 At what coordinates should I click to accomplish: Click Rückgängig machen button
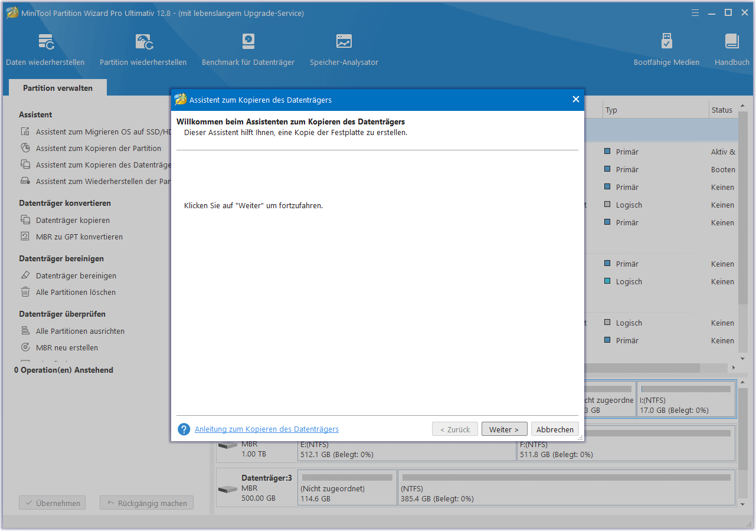click(x=146, y=503)
